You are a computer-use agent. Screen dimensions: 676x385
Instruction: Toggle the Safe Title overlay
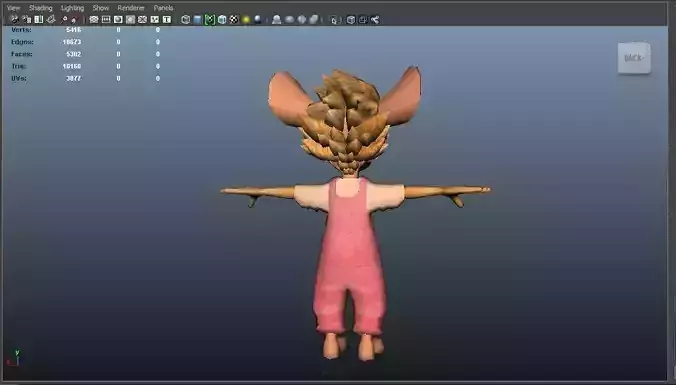point(166,19)
